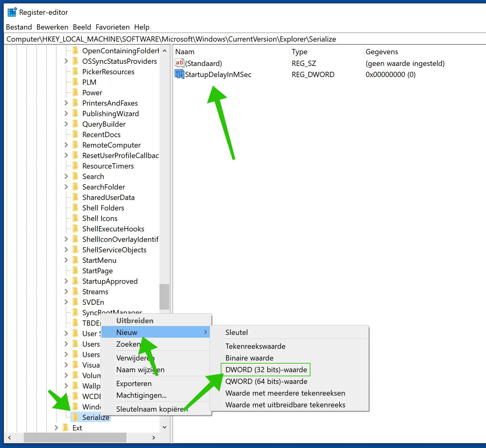Click the Shell Folders folder icon
The height and width of the screenshot is (448, 486).
click(x=75, y=208)
